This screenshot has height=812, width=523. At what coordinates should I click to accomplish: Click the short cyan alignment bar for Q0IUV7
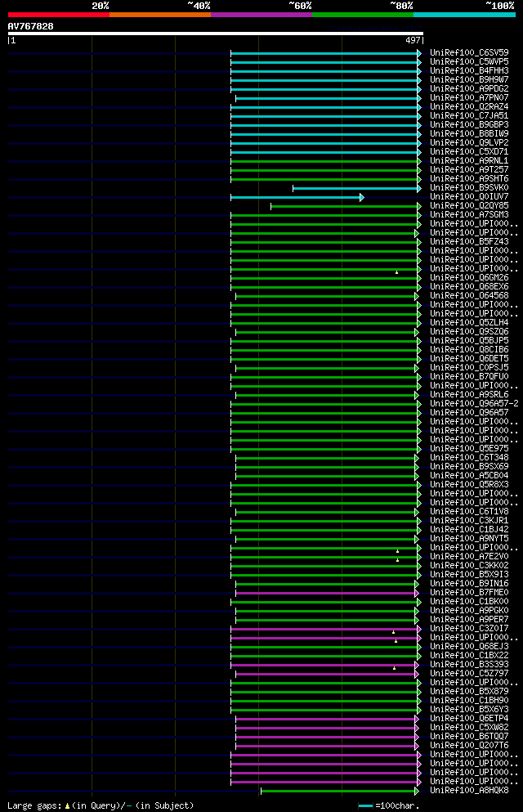(297, 197)
